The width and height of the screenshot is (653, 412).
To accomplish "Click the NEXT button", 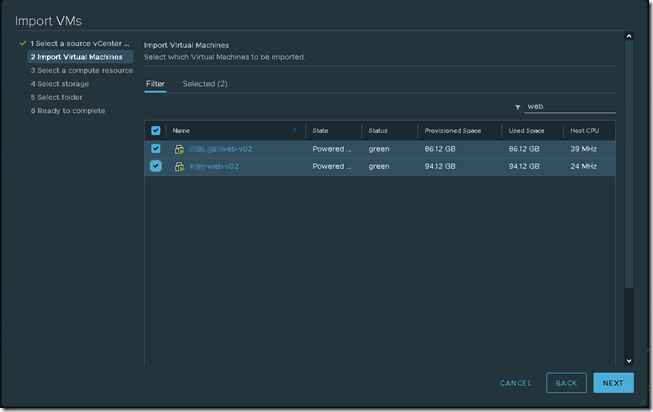I will pyautogui.click(x=613, y=383).
